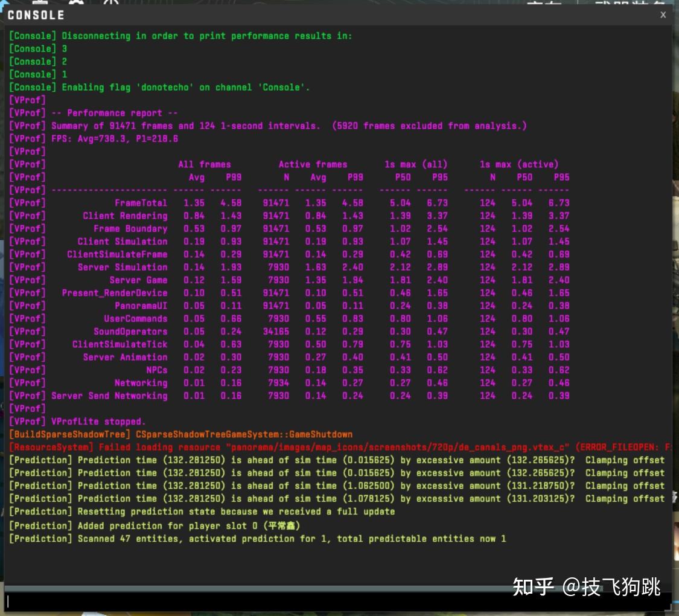679x616 pixels.
Task: Click the Client Simulation row label
Action: click(x=123, y=242)
